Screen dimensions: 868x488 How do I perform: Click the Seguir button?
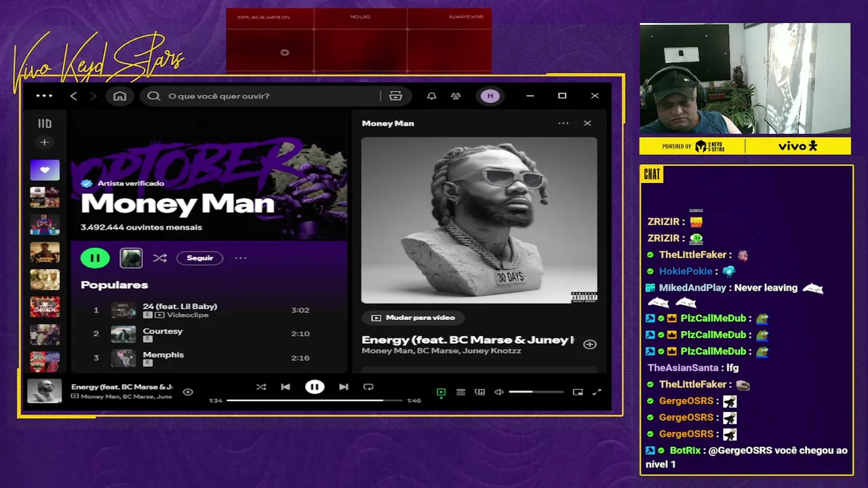200,258
